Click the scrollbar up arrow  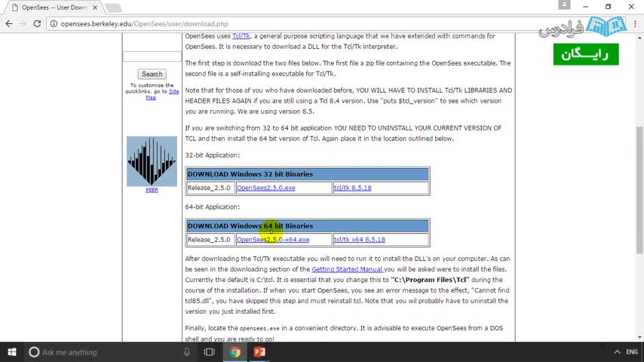tap(639, 38)
